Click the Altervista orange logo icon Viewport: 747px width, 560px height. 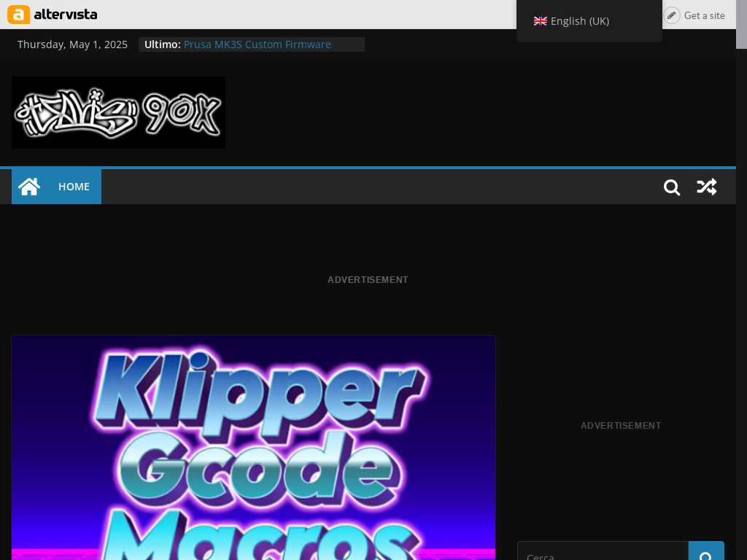18,15
